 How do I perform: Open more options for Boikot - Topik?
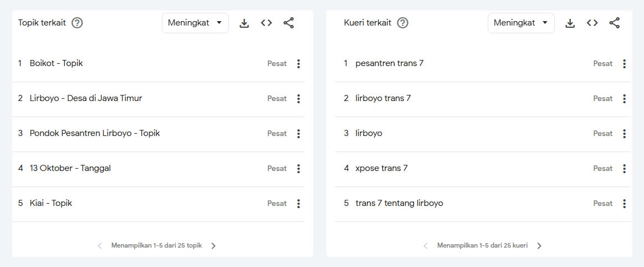click(x=299, y=64)
